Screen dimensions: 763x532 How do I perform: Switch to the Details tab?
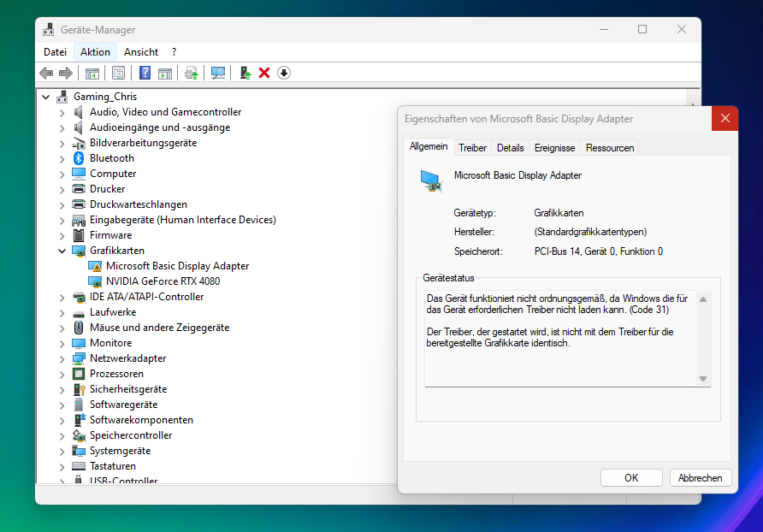pos(511,148)
